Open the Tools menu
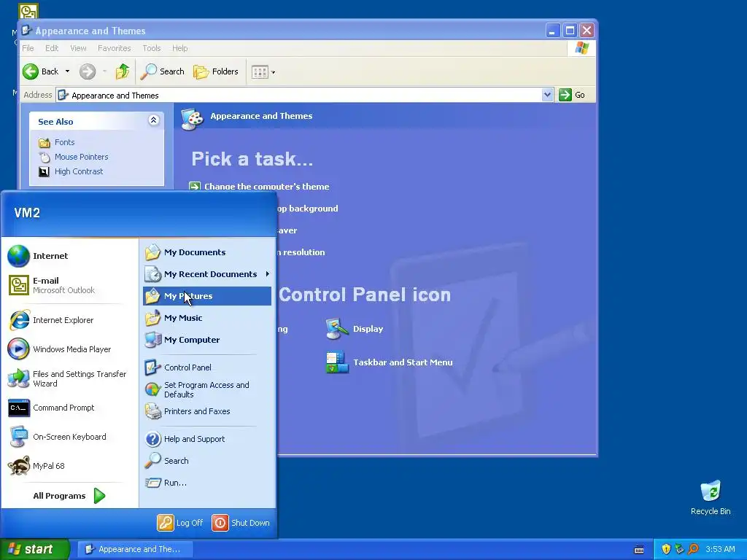The image size is (747, 560). point(152,48)
